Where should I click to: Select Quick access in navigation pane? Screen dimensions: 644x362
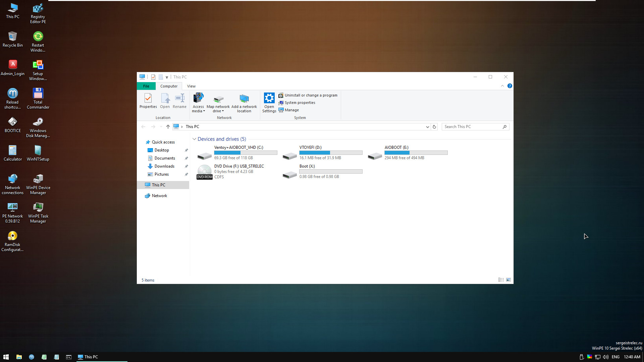click(x=163, y=142)
